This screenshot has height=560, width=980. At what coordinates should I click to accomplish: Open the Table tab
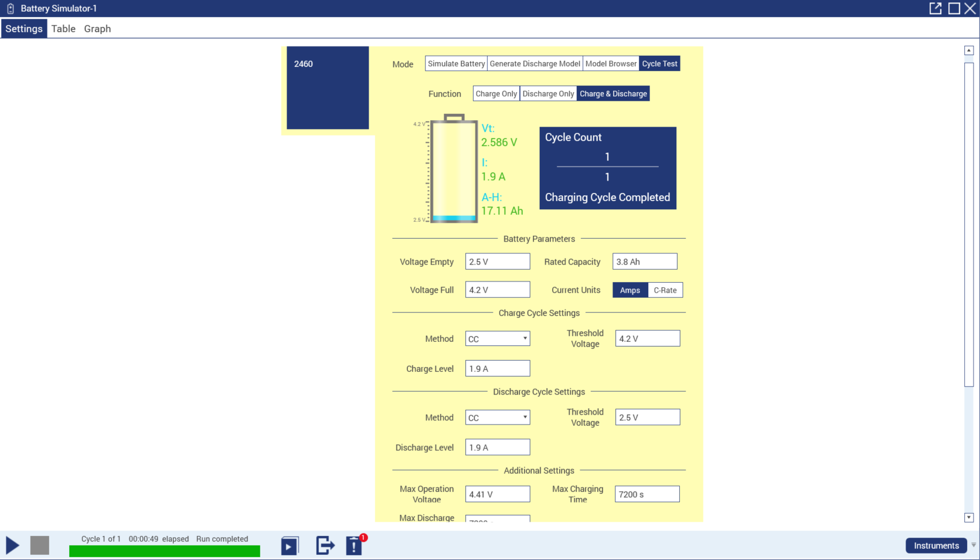click(63, 29)
